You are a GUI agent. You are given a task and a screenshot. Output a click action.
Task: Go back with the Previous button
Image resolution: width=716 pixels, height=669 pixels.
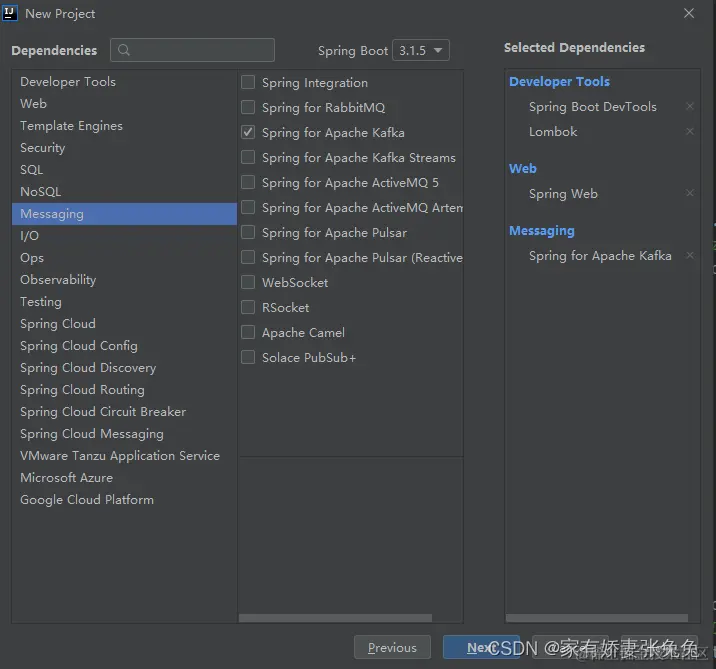[x=392, y=647]
